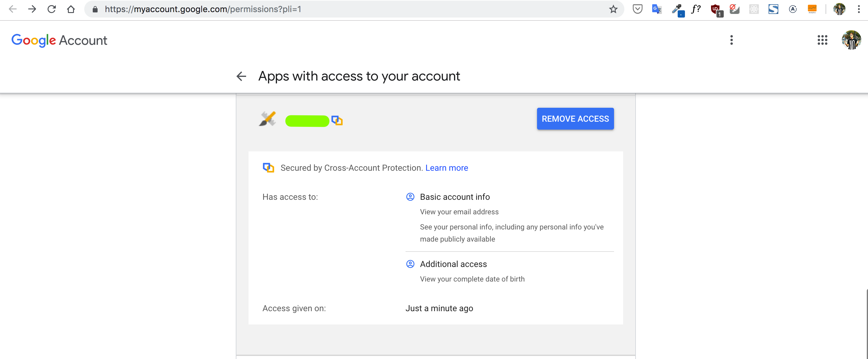
Task: Click the Just a minute ago value
Action: 439,308
